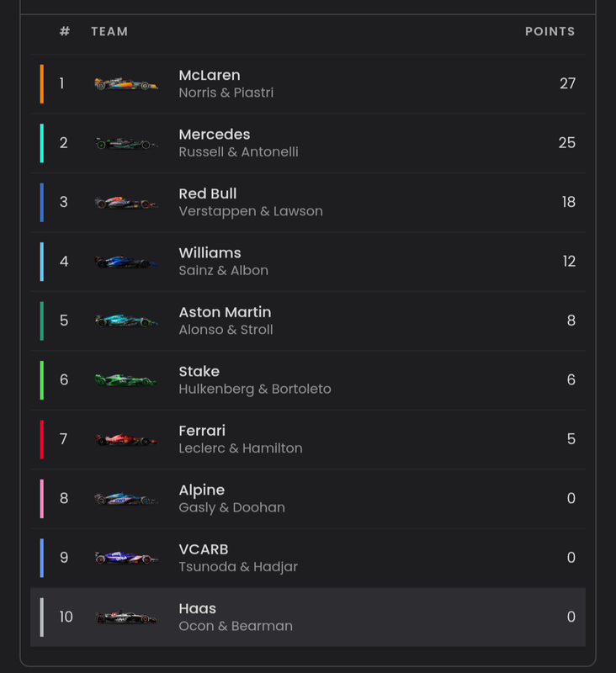Click McLaren's 27 points value

tap(567, 83)
